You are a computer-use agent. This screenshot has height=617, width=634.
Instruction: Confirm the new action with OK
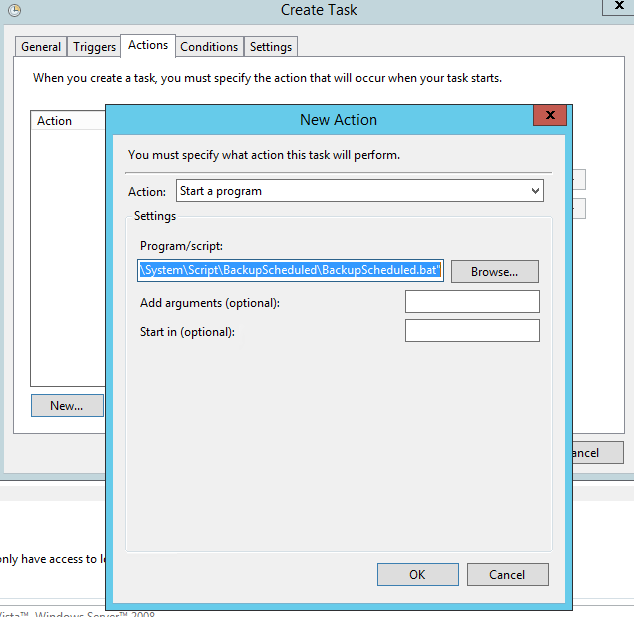pyautogui.click(x=417, y=574)
